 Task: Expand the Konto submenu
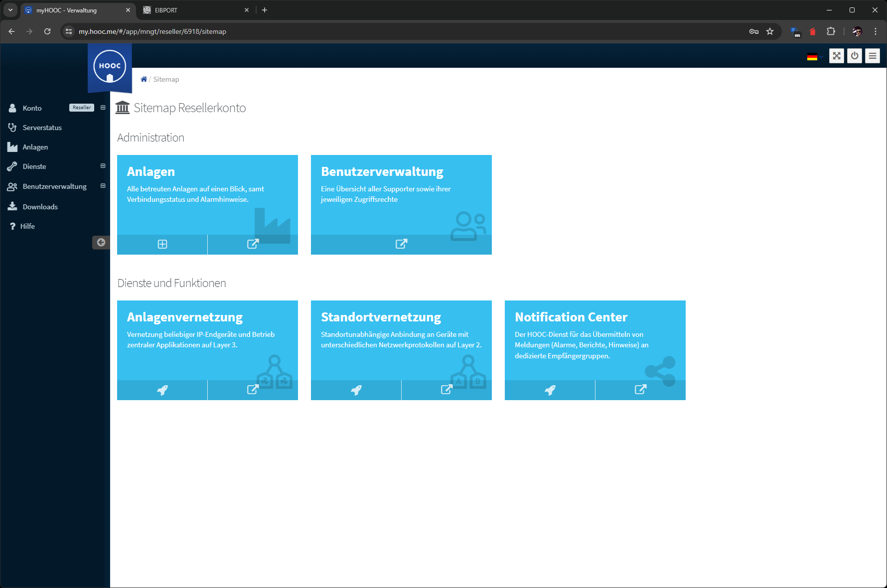tap(103, 108)
